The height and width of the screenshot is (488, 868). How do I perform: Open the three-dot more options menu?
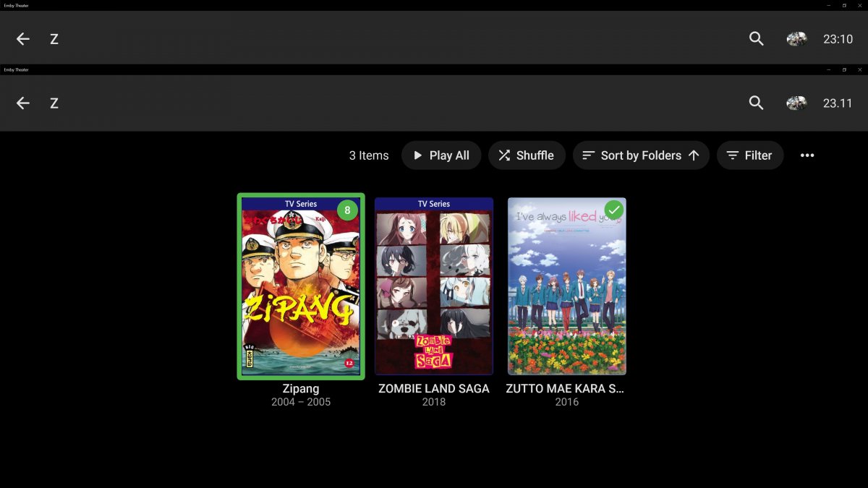807,155
